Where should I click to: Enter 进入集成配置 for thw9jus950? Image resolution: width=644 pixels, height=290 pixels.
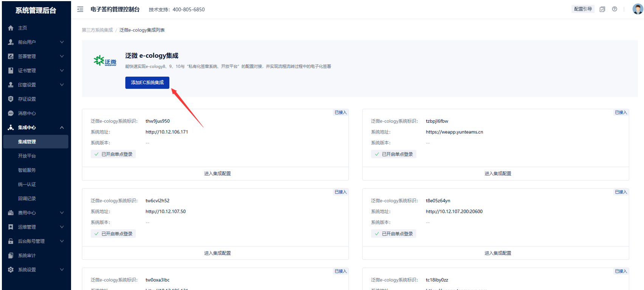217,174
